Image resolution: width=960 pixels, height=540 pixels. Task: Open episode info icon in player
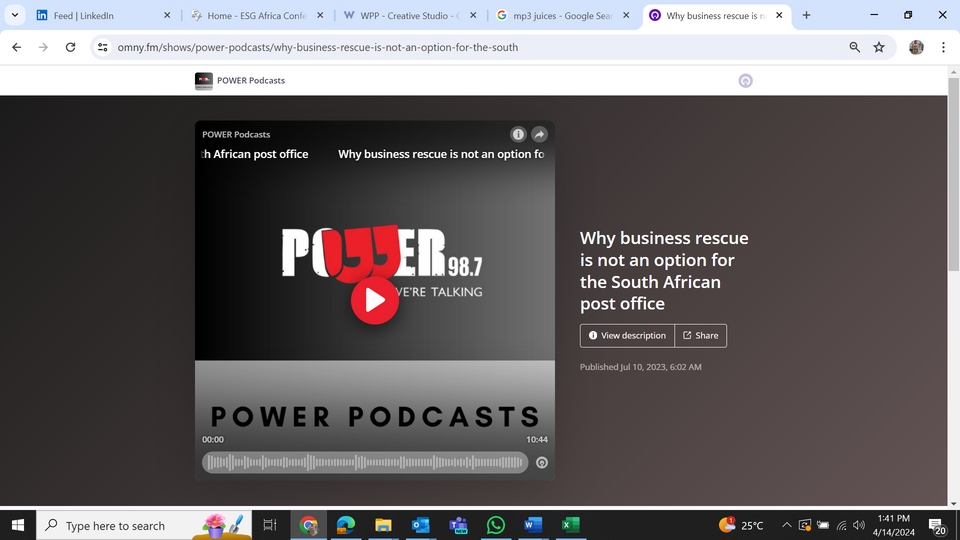tap(518, 134)
